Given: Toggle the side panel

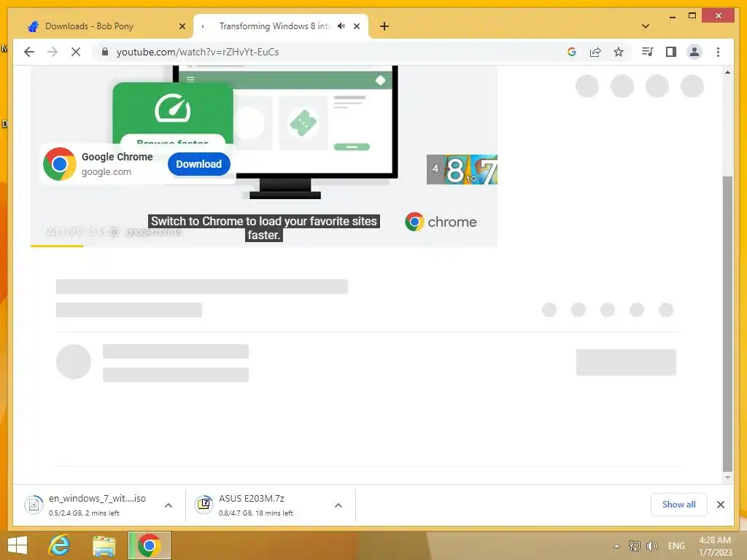Looking at the screenshot, I should pos(671,52).
